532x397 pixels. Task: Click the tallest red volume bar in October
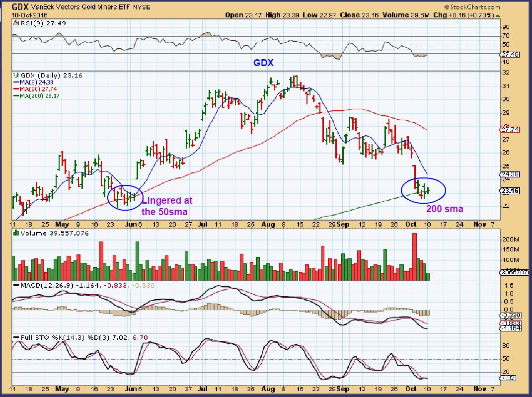pos(414,256)
